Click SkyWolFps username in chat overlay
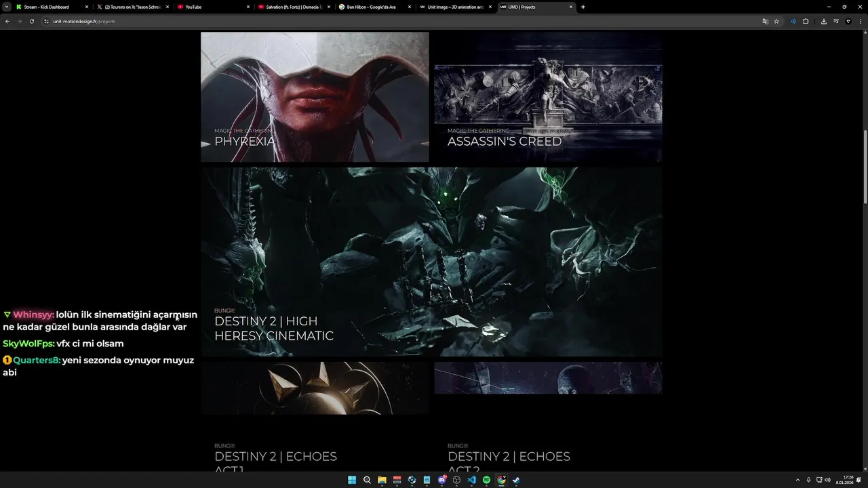 click(28, 344)
